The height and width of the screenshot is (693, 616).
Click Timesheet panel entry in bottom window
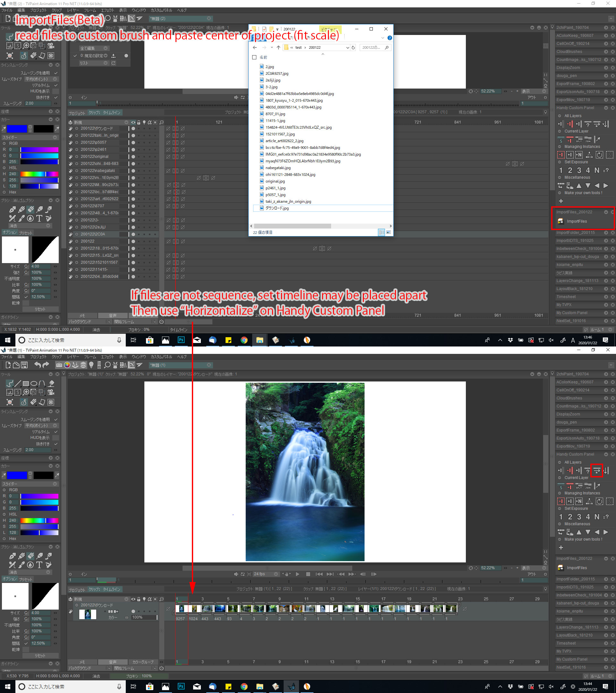tap(566, 643)
